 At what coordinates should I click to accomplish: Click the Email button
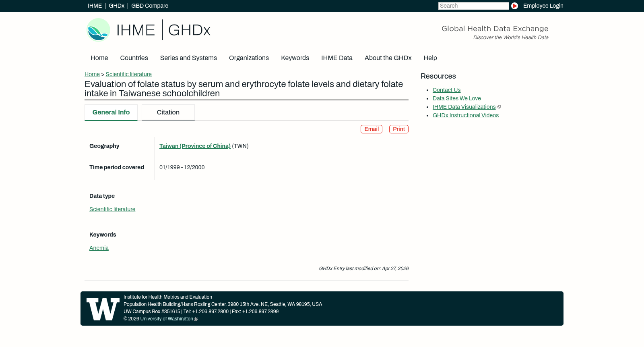tap(372, 129)
